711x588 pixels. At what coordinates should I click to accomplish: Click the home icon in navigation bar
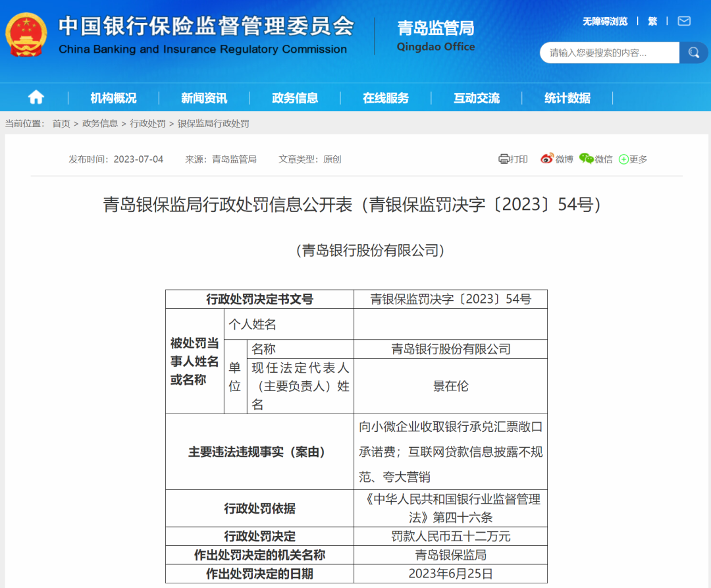coord(36,97)
